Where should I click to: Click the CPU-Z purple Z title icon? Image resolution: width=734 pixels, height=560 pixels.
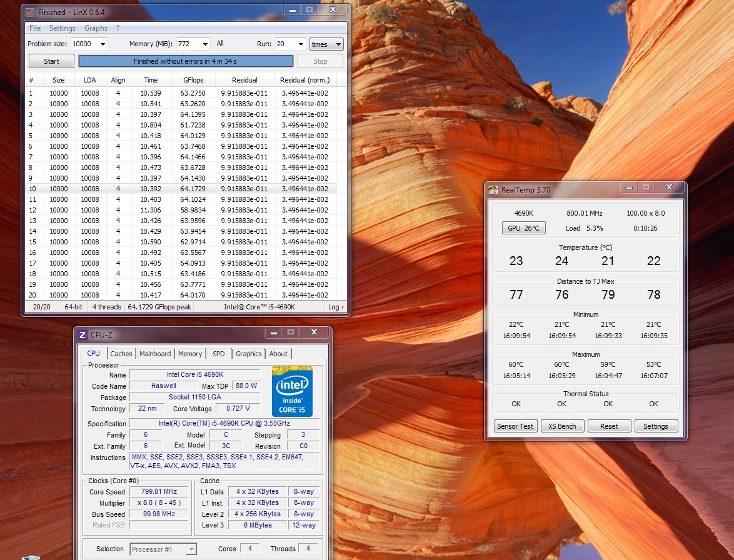point(83,334)
